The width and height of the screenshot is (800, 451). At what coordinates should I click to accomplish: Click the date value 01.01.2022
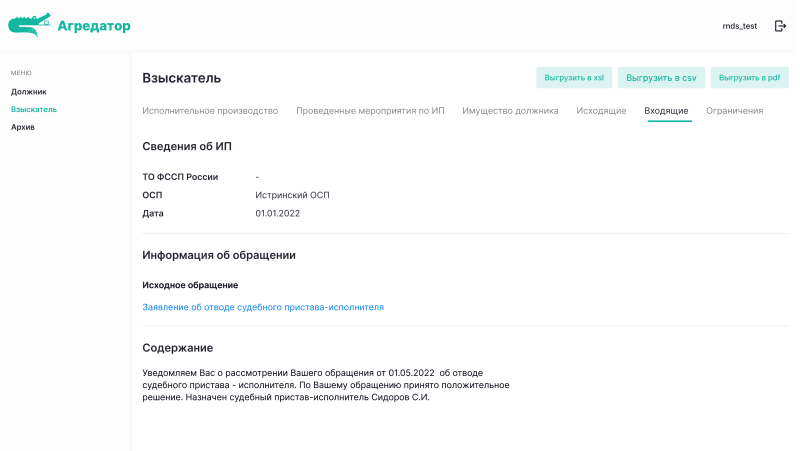277,213
